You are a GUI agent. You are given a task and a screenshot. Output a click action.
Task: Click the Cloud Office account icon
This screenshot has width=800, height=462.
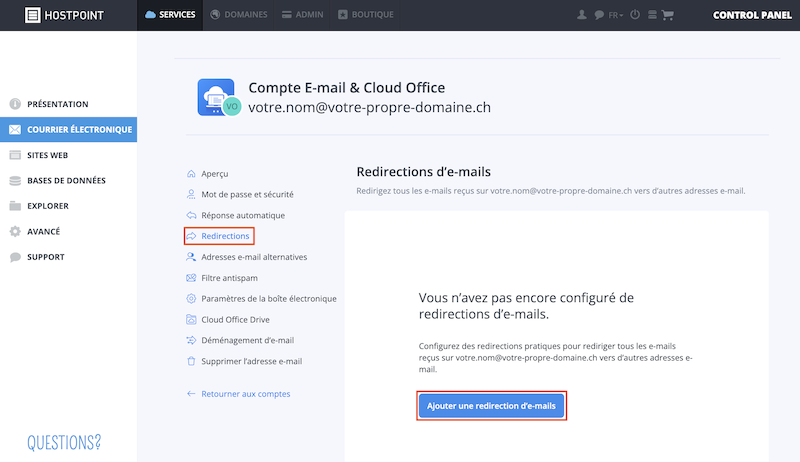(215, 97)
